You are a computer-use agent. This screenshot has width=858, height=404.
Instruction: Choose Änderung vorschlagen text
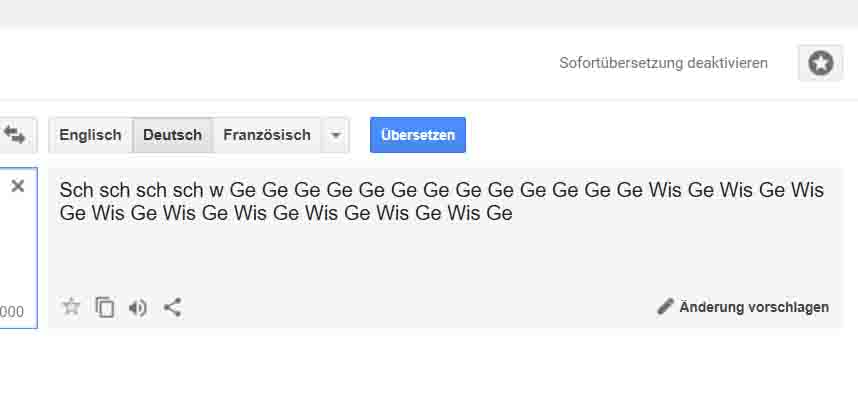click(754, 307)
